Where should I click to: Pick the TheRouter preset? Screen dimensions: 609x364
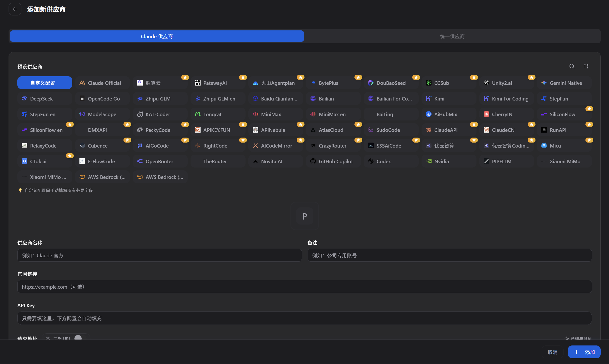pyautogui.click(x=218, y=161)
